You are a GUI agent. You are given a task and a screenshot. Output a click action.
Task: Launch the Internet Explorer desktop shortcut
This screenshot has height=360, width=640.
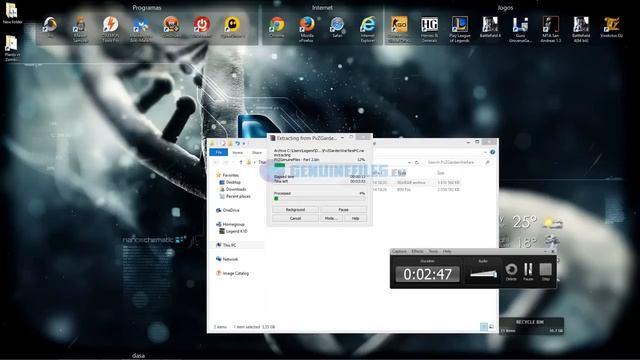pos(367,29)
